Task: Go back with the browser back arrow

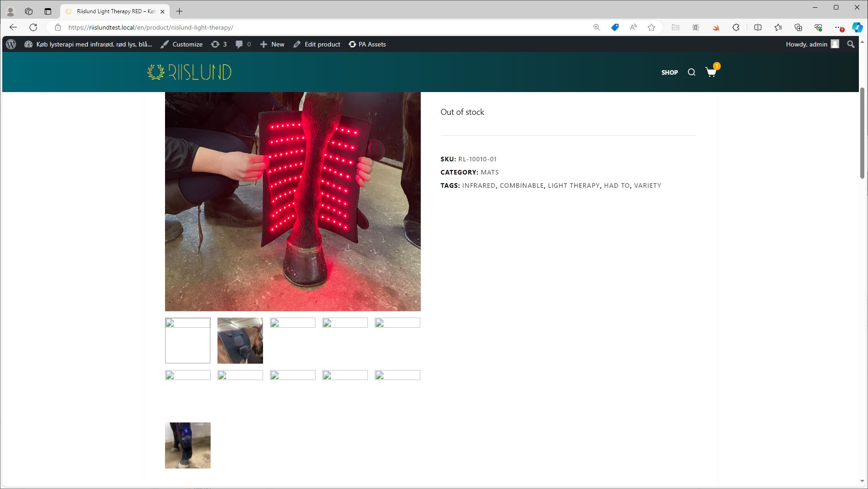Action: click(x=13, y=27)
